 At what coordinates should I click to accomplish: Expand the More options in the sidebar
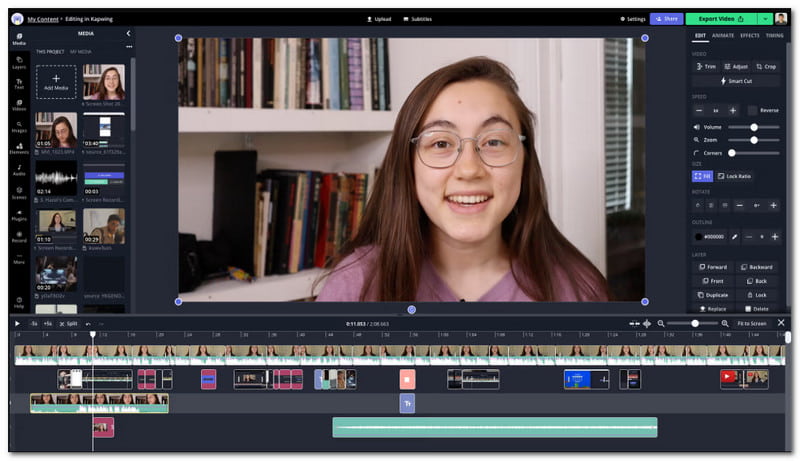coord(19,259)
